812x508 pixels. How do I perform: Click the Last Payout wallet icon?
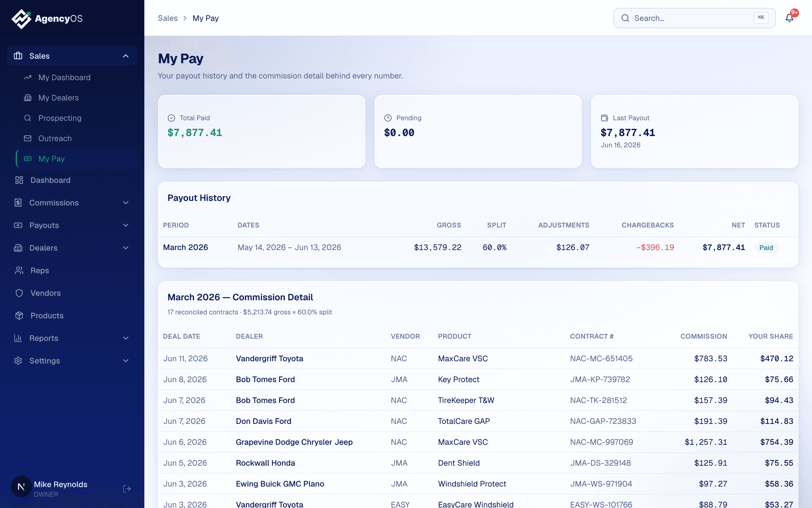pos(604,118)
